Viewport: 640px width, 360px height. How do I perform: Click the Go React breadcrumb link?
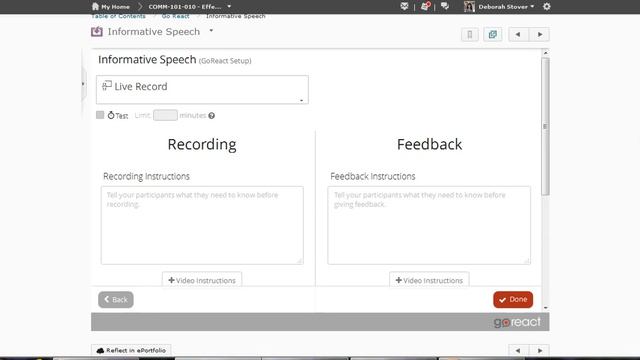point(176,16)
